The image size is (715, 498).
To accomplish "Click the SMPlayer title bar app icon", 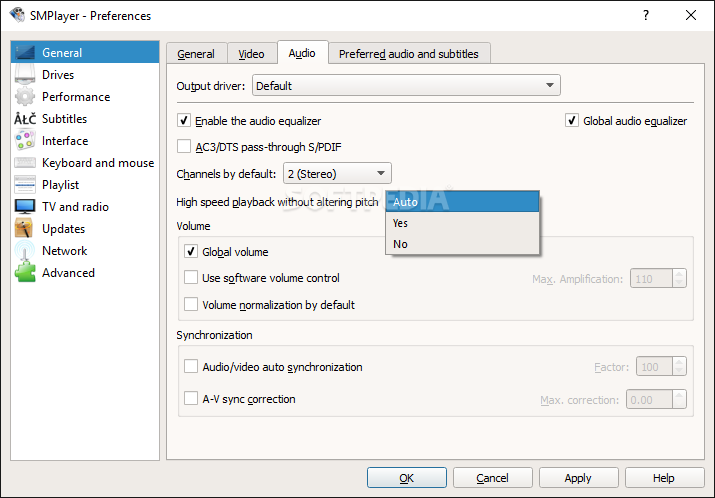I will (x=17, y=15).
